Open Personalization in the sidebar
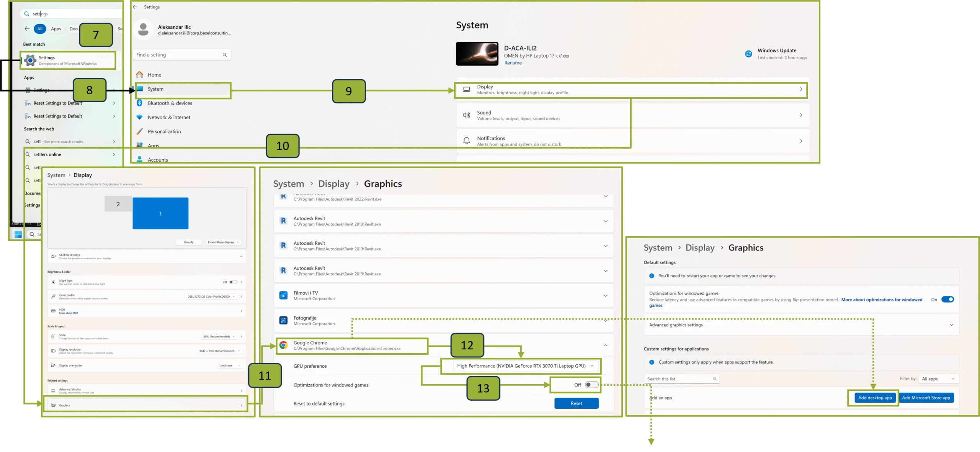Image resolution: width=980 pixels, height=452 pixels. 164,131
